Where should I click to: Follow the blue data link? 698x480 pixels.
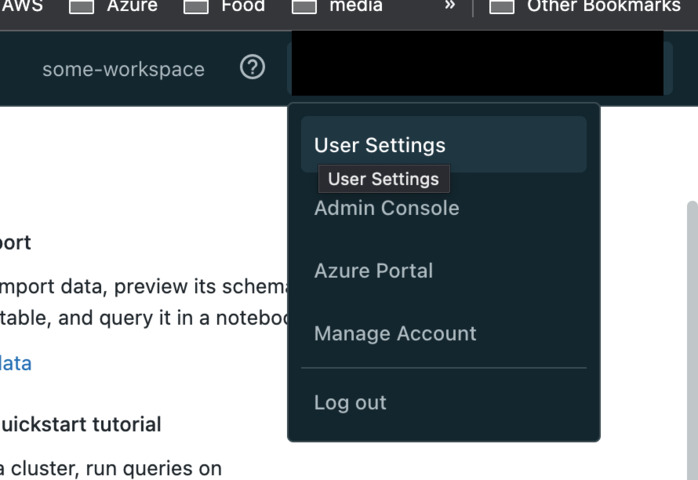click(x=15, y=363)
